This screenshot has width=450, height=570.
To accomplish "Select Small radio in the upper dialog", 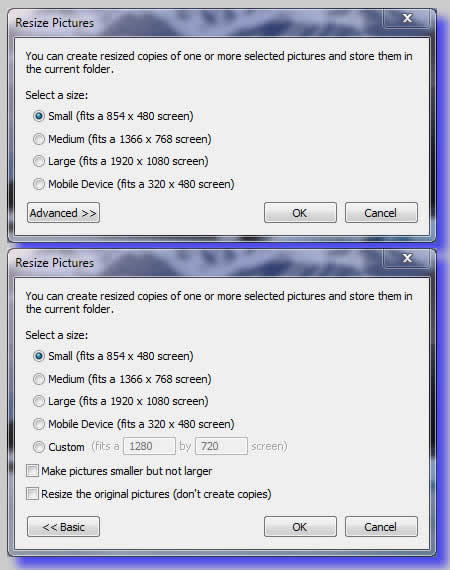I will tap(39, 116).
